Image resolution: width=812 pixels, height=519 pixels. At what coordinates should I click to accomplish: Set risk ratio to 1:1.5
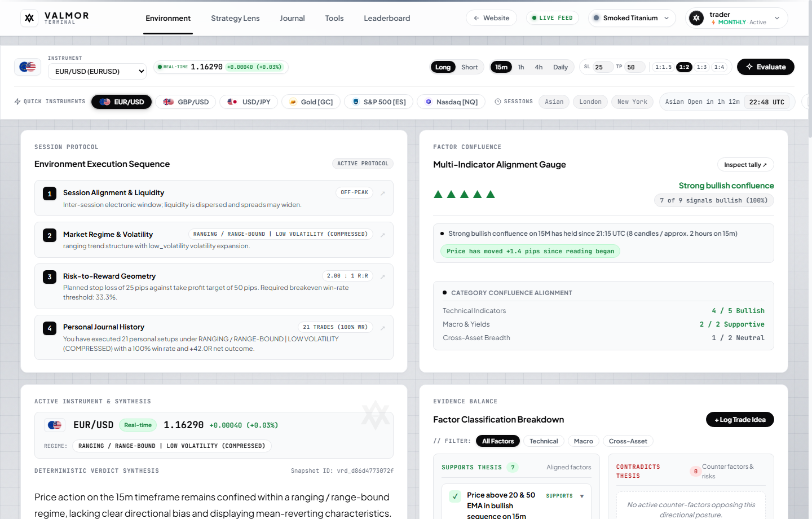(663, 67)
